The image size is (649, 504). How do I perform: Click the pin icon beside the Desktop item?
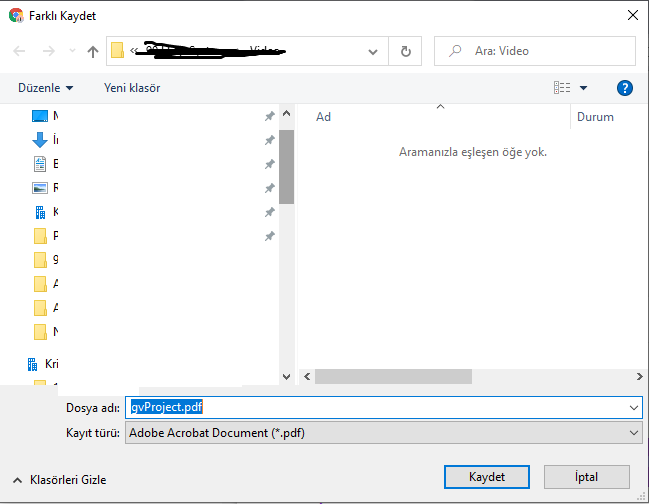click(269, 117)
